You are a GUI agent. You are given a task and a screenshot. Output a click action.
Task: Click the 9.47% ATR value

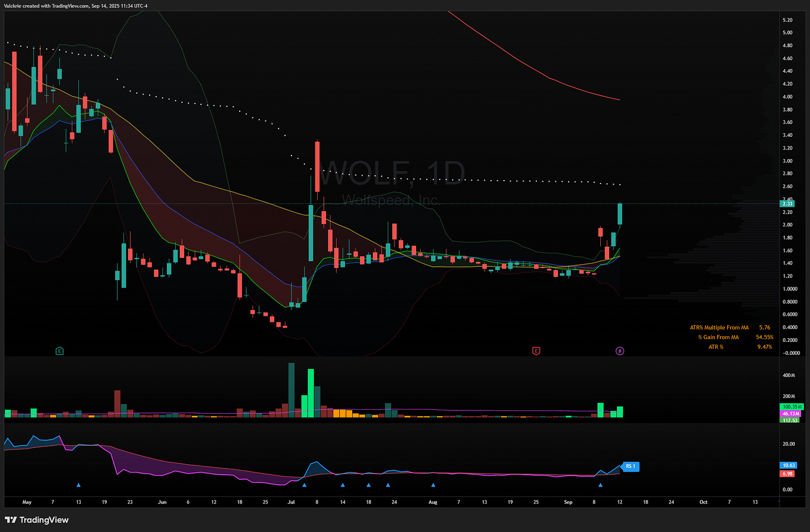coord(765,347)
